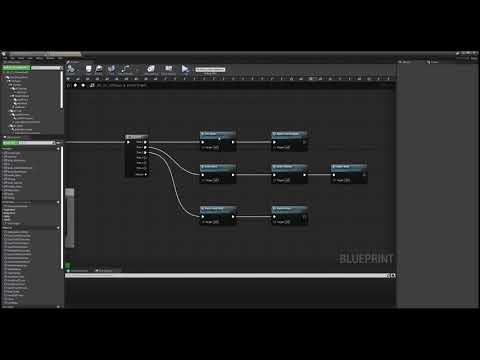The width and height of the screenshot is (480, 360).
Task: Focus the My Blueprint search field
Action: click(36, 143)
